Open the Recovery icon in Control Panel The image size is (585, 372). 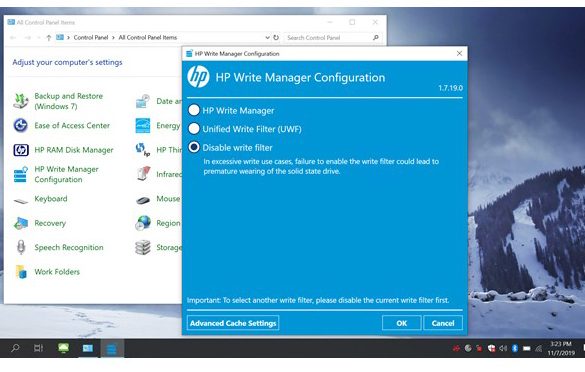(21, 223)
